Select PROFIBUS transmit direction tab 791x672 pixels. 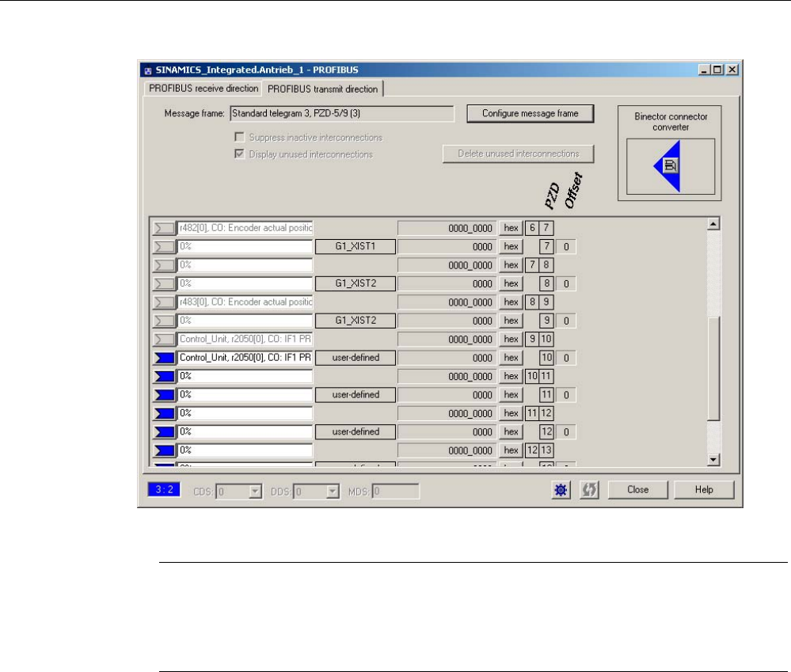tap(322, 89)
